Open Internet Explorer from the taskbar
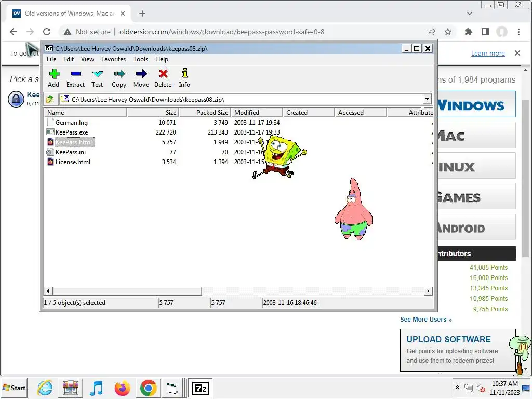The image size is (532, 399). click(45, 388)
